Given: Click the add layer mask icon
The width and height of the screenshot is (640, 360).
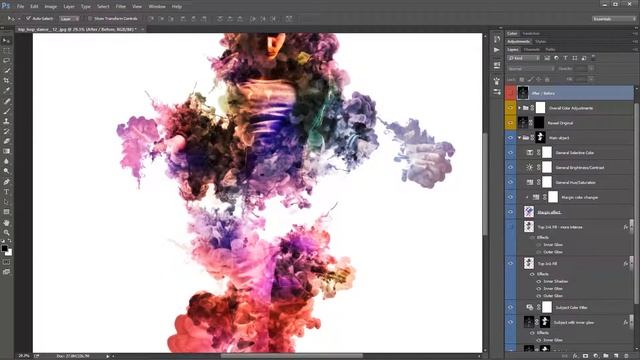Looking at the screenshot, I should click(585, 356).
